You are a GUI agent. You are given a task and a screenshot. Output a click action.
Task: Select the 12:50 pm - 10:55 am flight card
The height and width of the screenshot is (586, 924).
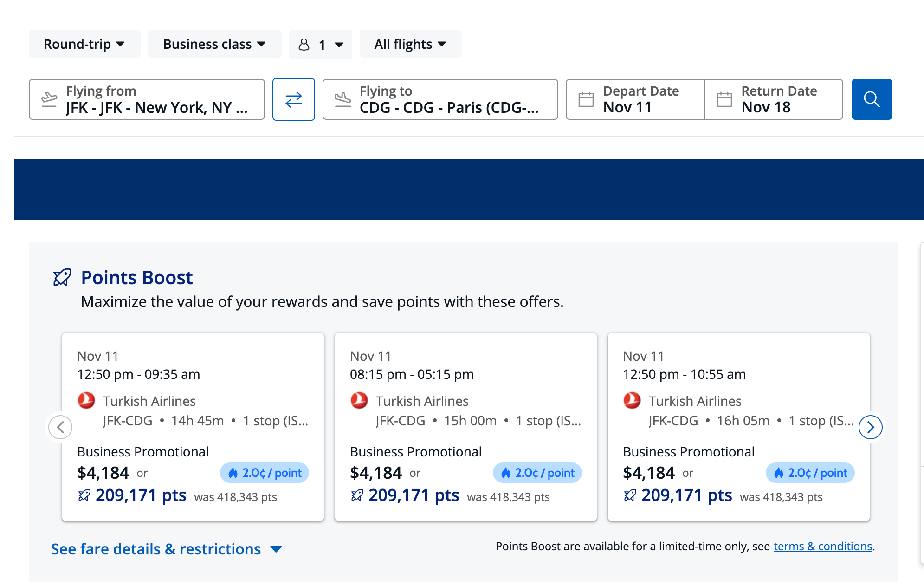point(739,427)
